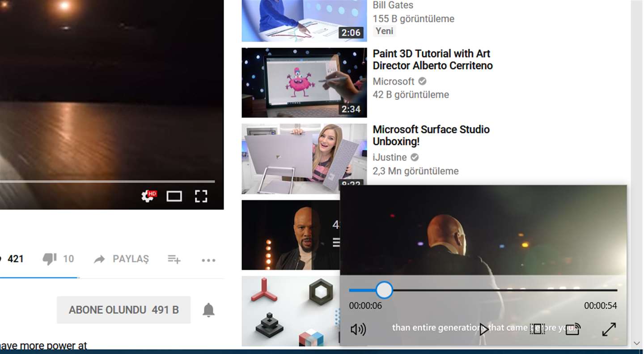Mute volume in the mini player
This screenshot has width=644, height=354.
pos(358,329)
